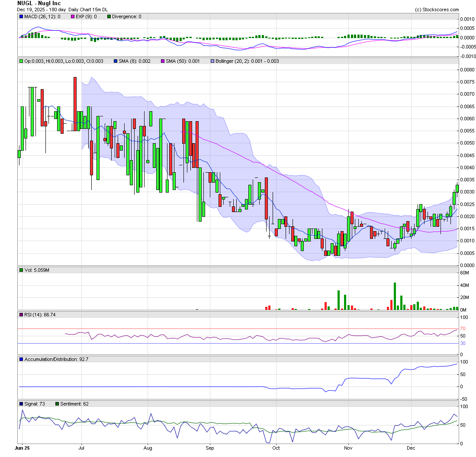This screenshot has width=476, height=457.
Task: Click the 'Vol: 5.059M' label
Action: point(37,270)
